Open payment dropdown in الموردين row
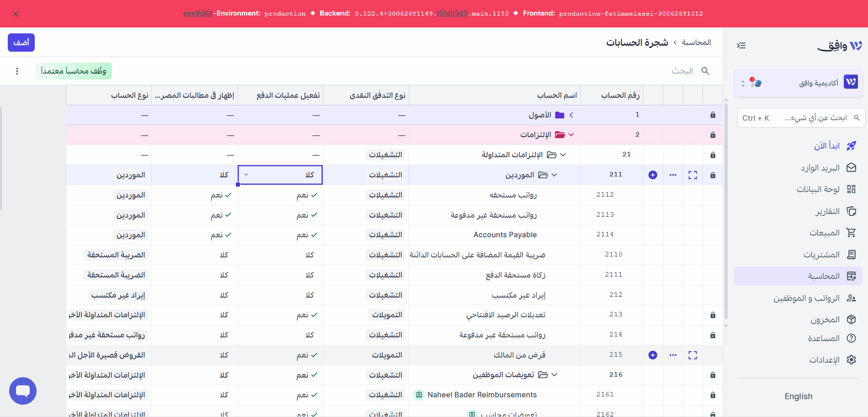 click(x=246, y=175)
